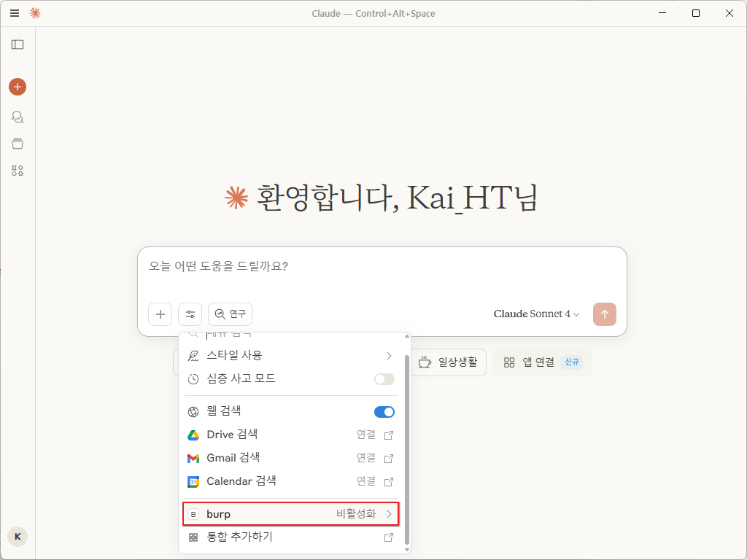The height and width of the screenshot is (560, 747).
Task: Click the tools settings slider icon
Action: pyautogui.click(x=190, y=314)
